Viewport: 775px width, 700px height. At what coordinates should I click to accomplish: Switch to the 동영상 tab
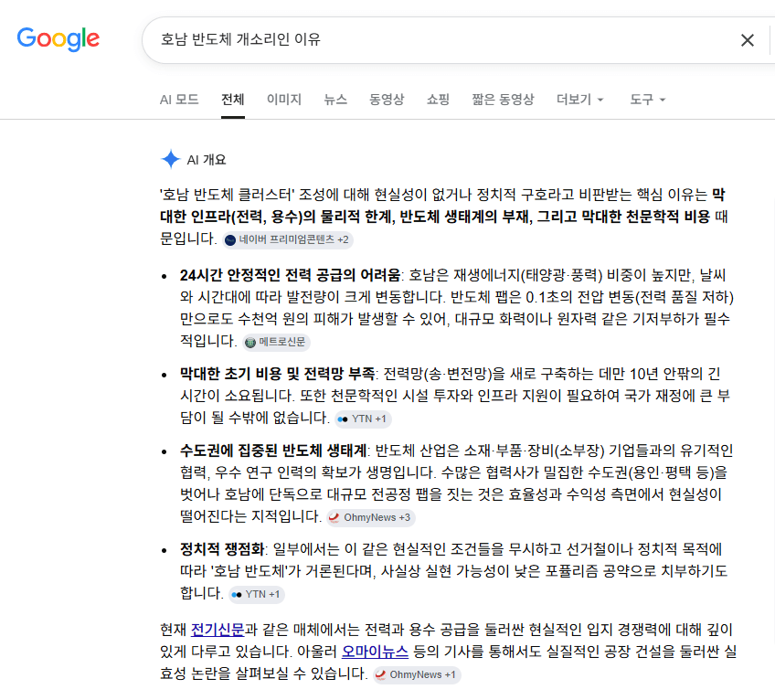pyautogui.click(x=387, y=100)
